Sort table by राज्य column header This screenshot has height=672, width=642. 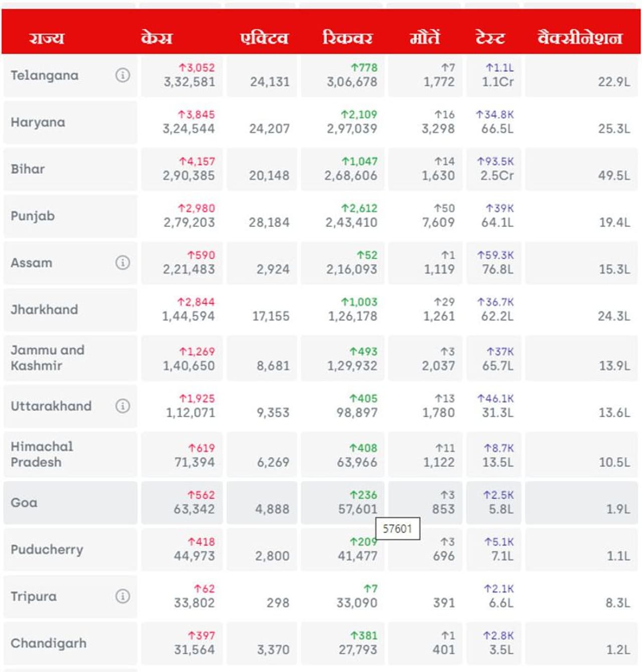(x=47, y=38)
